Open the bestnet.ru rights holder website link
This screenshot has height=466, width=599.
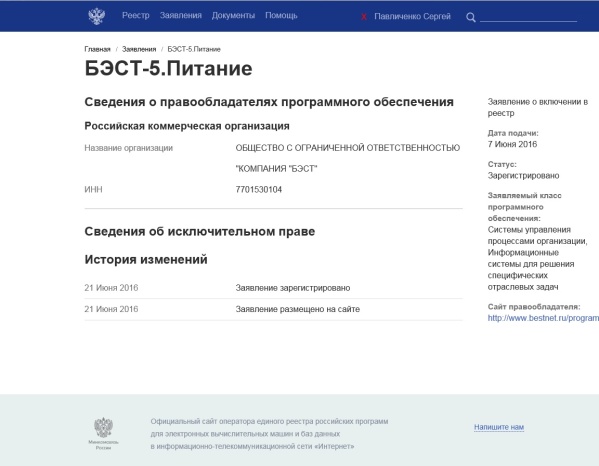point(543,318)
